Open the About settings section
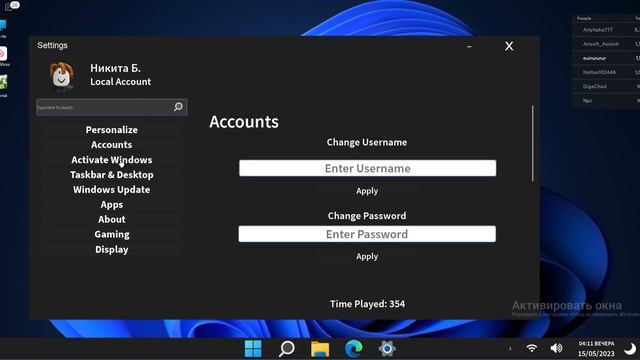The height and width of the screenshot is (360, 640). (x=111, y=220)
